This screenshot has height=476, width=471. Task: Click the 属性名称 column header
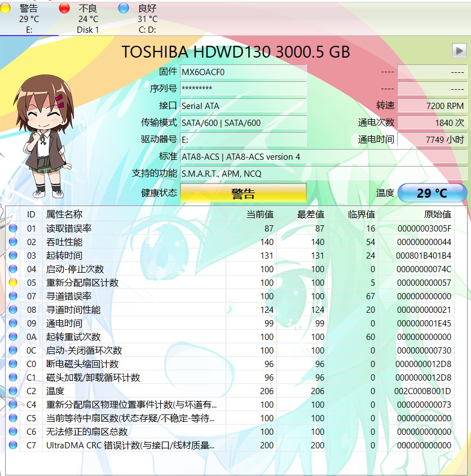tap(134, 215)
